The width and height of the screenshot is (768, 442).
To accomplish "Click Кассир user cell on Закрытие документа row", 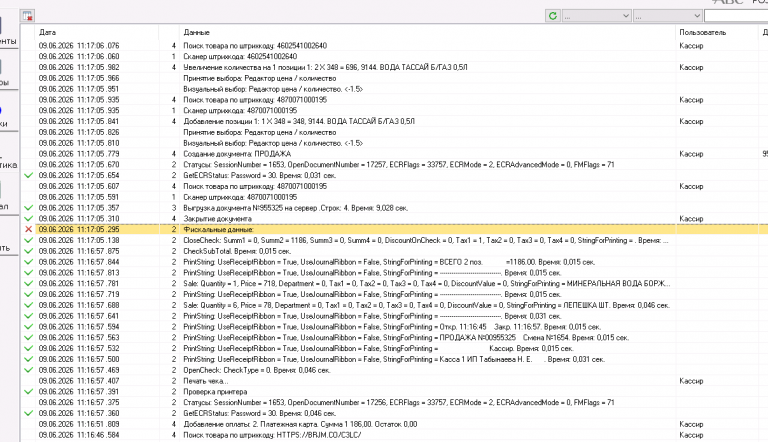I will [691, 219].
